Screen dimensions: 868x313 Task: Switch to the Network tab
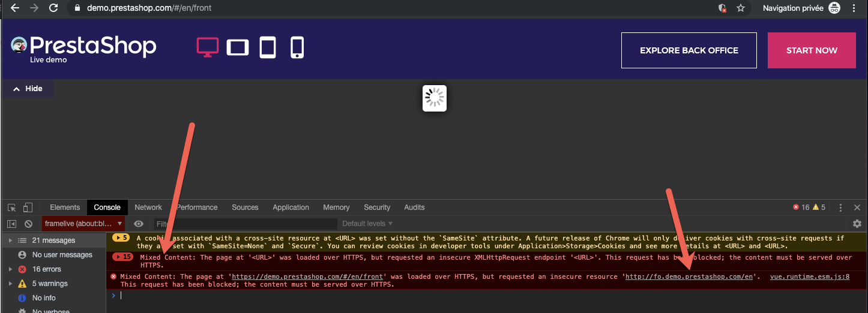pos(148,207)
